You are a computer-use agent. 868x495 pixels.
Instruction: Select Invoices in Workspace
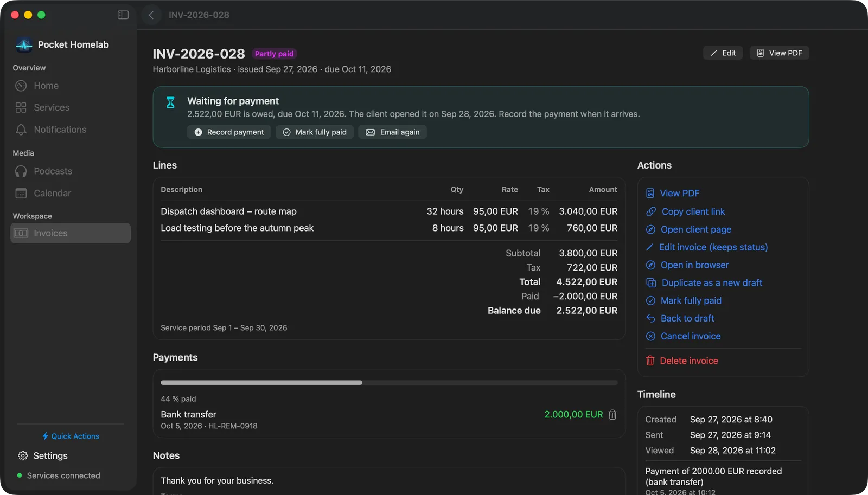click(71, 233)
